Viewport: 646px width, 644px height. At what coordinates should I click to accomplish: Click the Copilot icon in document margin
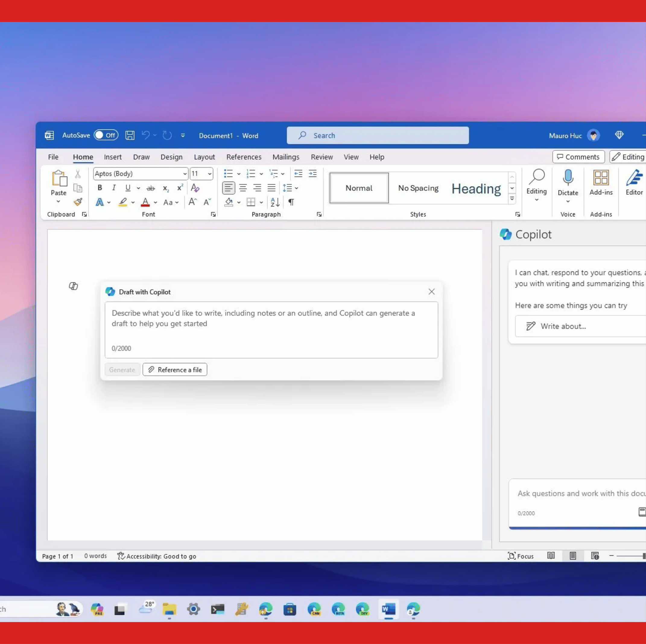pyautogui.click(x=73, y=286)
